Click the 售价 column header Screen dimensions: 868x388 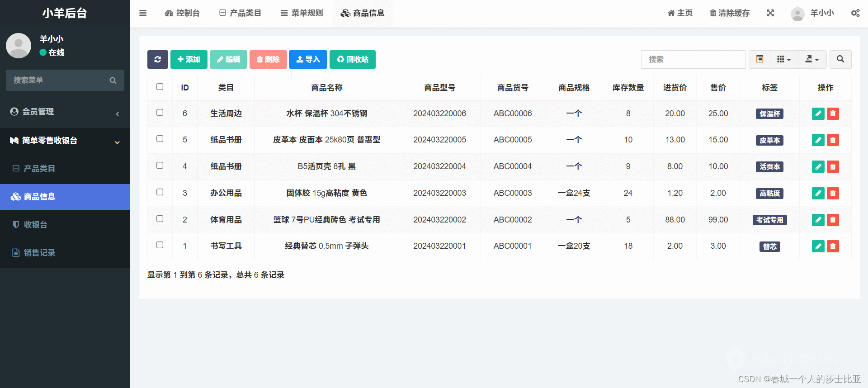coord(718,88)
